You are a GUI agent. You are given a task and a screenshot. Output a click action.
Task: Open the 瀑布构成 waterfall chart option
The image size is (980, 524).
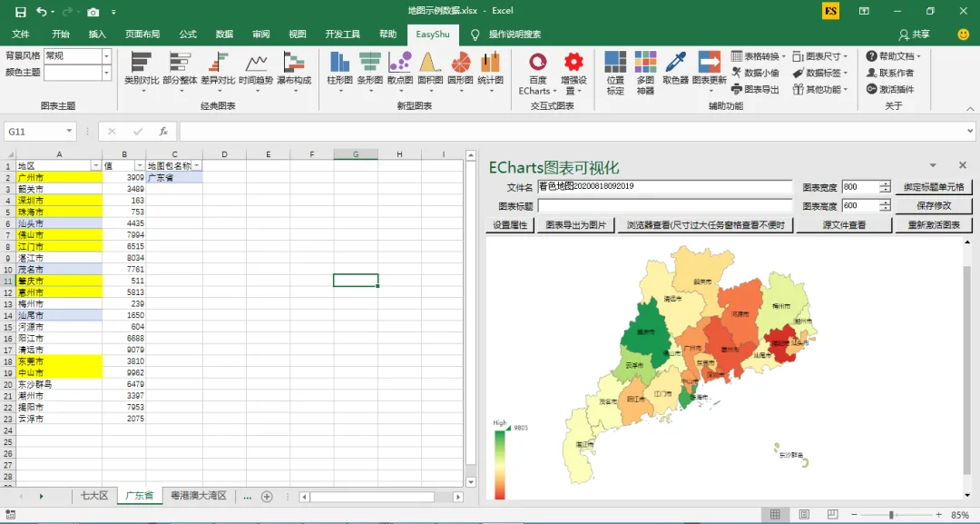(294, 69)
